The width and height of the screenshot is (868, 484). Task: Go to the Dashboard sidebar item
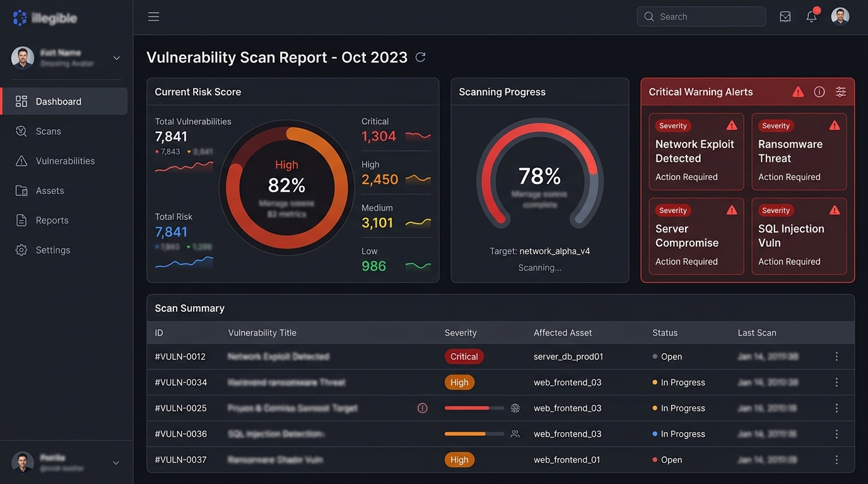click(x=65, y=101)
